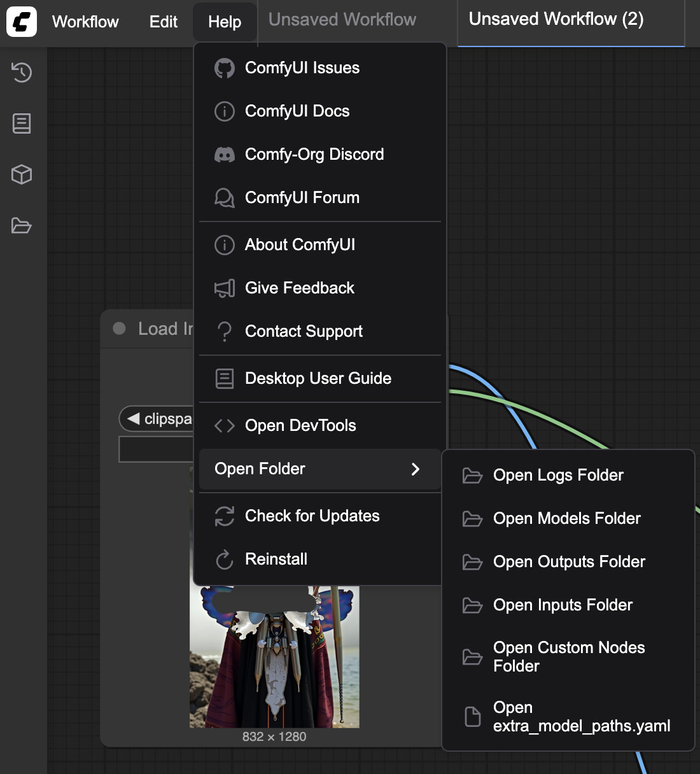This screenshot has height=774, width=700.
Task: Select Reinstall menu entry
Action: pyautogui.click(x=320, y=559)
